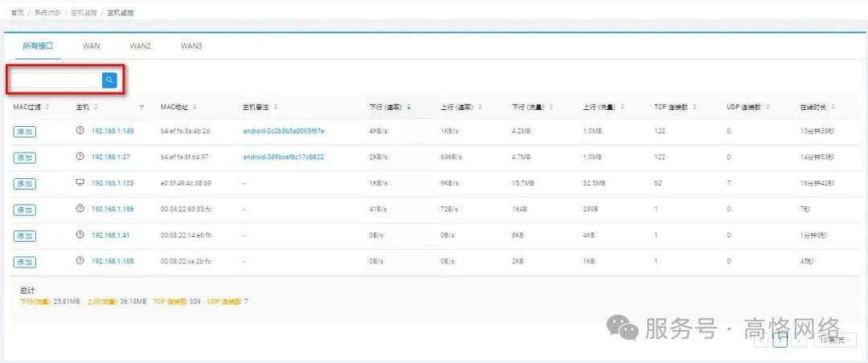This screenshot has width=868, height=363.
Task: Click the blue search magnifier button
Action: click(x=109, y=80)
